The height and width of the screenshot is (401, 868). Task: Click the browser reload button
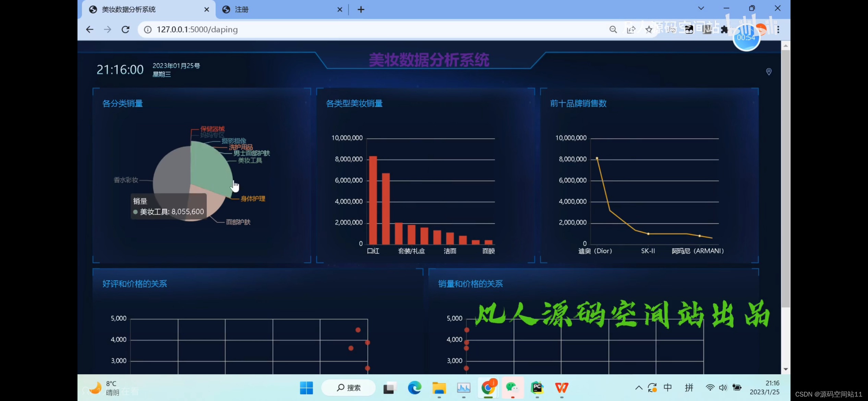[125, 29]
